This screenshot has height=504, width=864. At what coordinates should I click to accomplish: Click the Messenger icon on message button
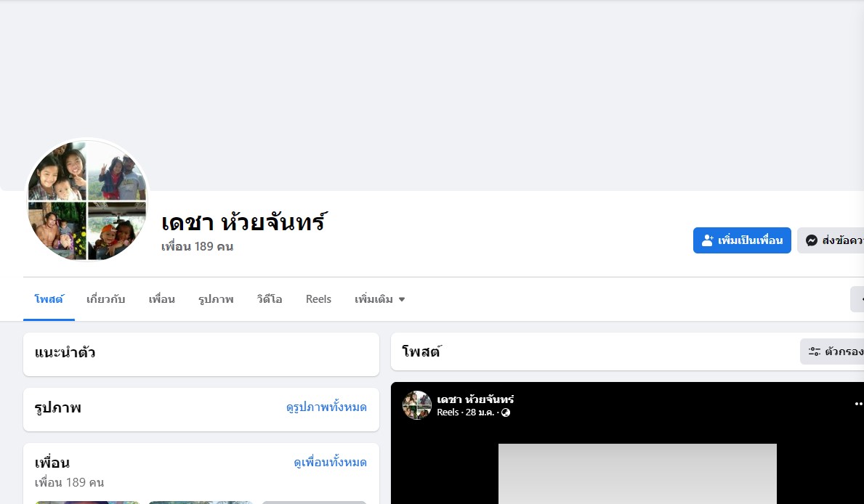811,240
